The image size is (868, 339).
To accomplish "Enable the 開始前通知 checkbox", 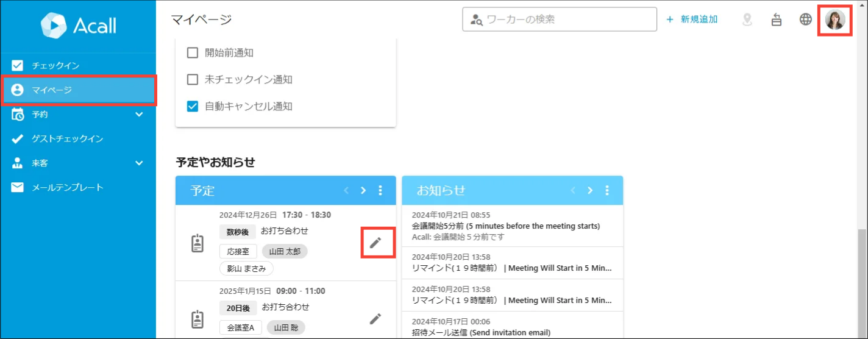I will 193,53.
